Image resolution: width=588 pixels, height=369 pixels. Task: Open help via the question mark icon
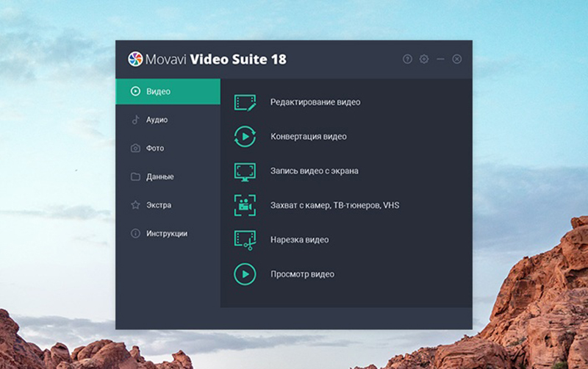[x=407, y=59]
